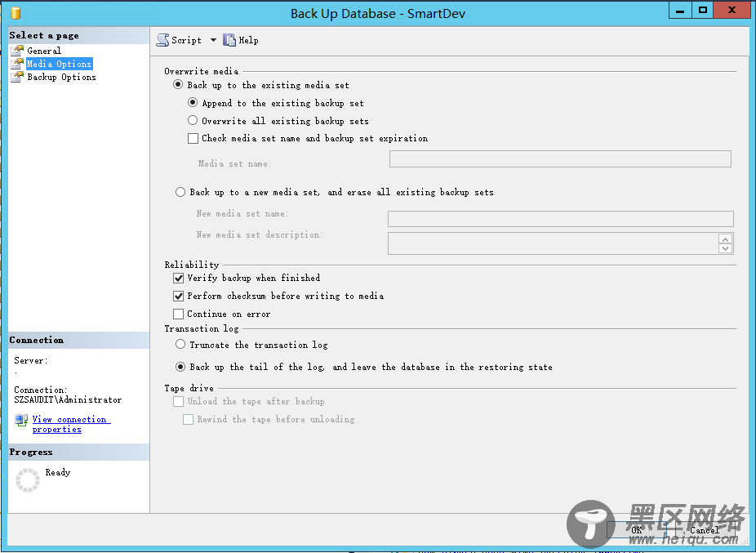Click description box scroll down arrow
Image resolution: width=756 pixels, height=553 pixels.
pos(726,248)
